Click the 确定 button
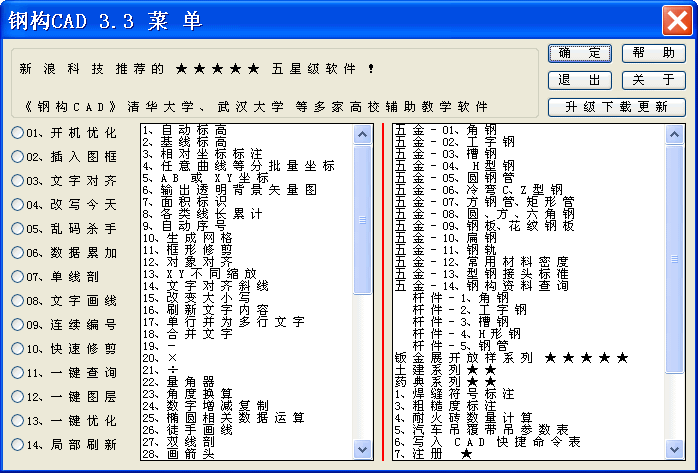Viewport: 698px width, 473px height. [x=580, y=53]
